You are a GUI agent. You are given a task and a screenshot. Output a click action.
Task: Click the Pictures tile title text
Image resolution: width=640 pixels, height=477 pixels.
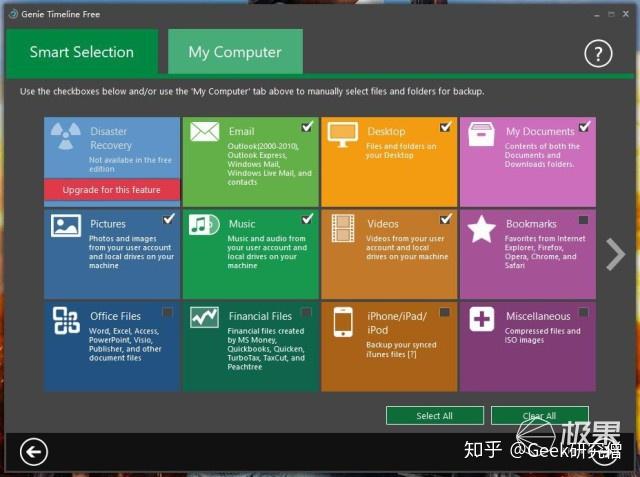pyautogui.click(x=108, y=224)
